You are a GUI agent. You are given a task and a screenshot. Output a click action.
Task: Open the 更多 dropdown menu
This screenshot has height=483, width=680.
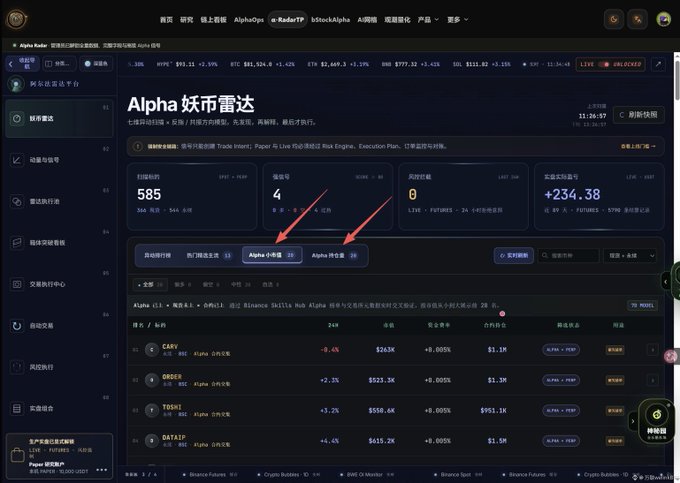tap(458, 20)
